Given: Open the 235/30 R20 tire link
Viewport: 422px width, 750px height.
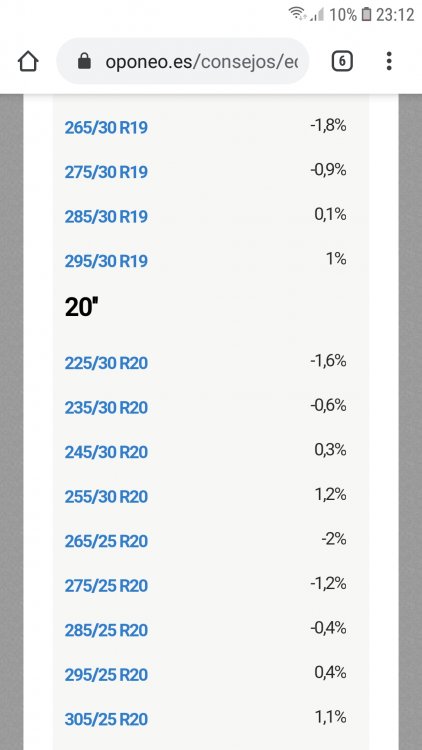Looking at the screenshot, I should point(106,408).
